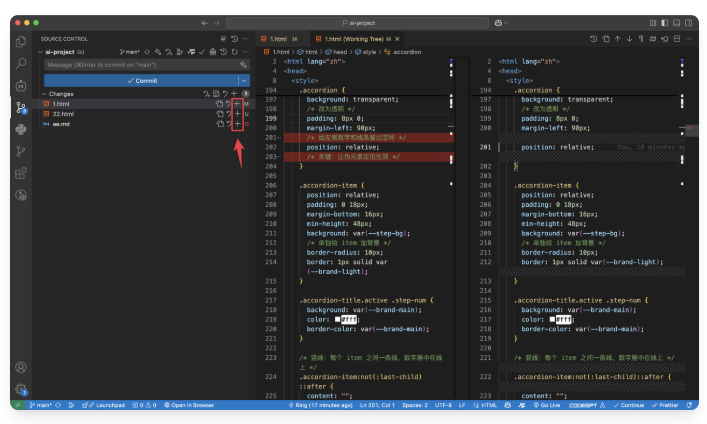
Task: Open Copilot chat dropdown in title bar
Action: (x=500, y=23)
